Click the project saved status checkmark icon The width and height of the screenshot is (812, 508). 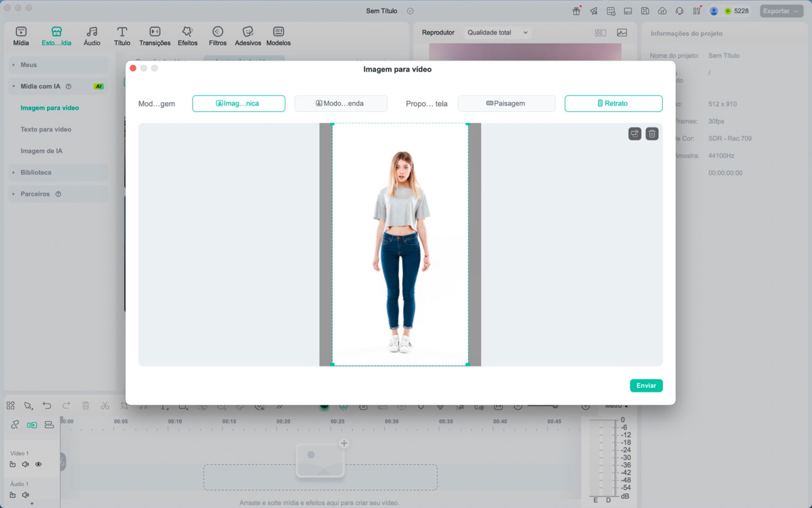coord(410,11)
